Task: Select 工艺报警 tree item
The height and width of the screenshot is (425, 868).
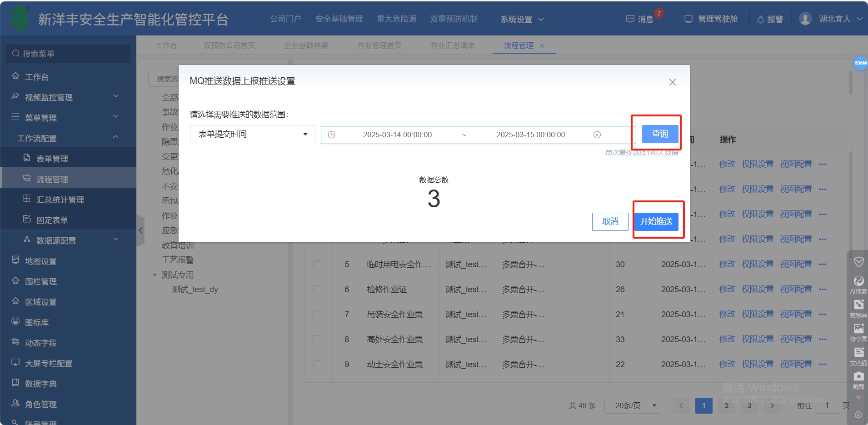Action: click(178, 260)
